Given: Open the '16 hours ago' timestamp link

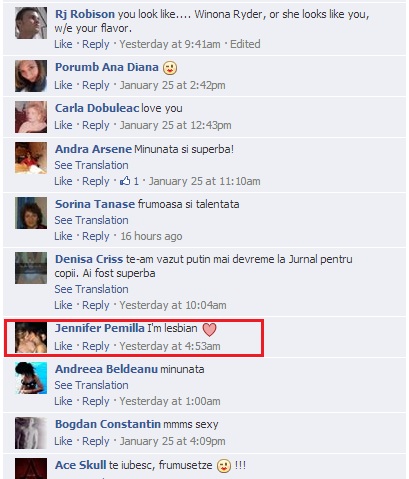Looking at the screenshot, I should pos(151,236).
